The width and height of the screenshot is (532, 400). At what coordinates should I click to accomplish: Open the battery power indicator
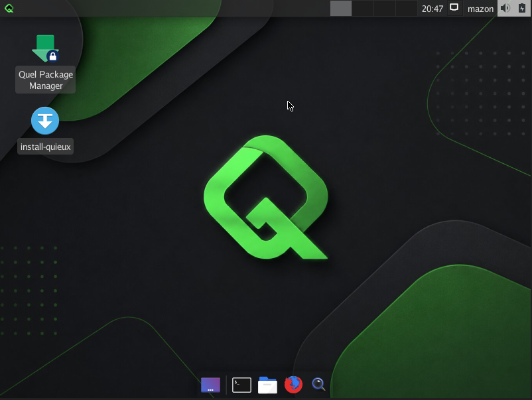pos(522,8)
